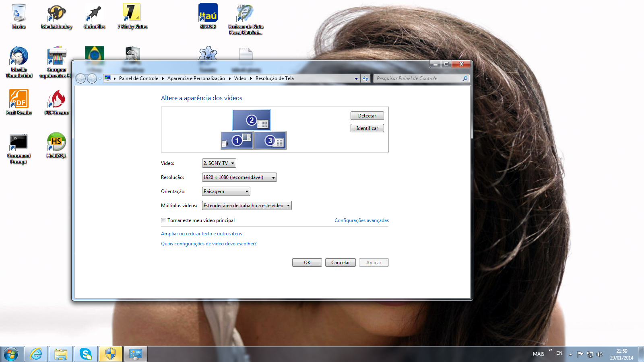Open Ampliar ou reduzir texto e outros itens
Viewport: 644px width, 362px height.
point(201,234)
